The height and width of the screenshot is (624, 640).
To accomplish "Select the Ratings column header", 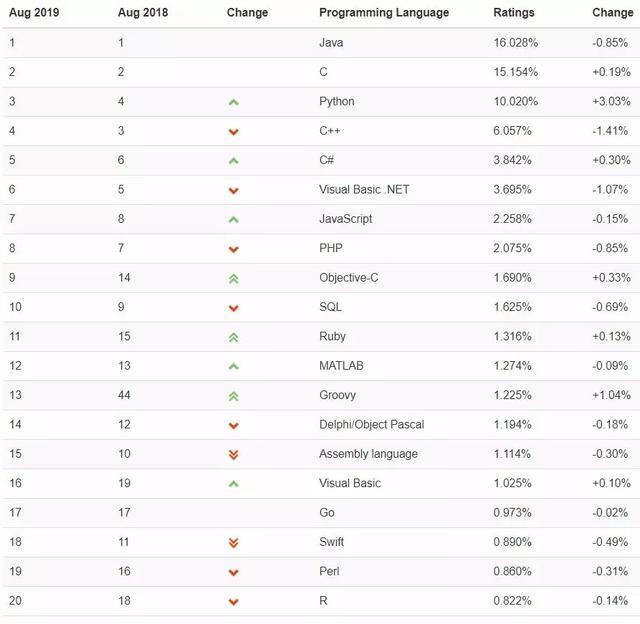I will (514, 13).
